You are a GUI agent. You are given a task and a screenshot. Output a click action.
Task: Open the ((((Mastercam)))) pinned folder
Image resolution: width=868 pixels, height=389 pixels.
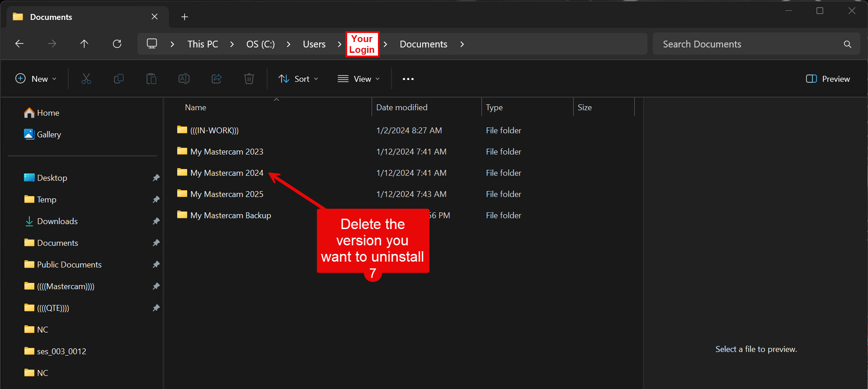point(59,286)
